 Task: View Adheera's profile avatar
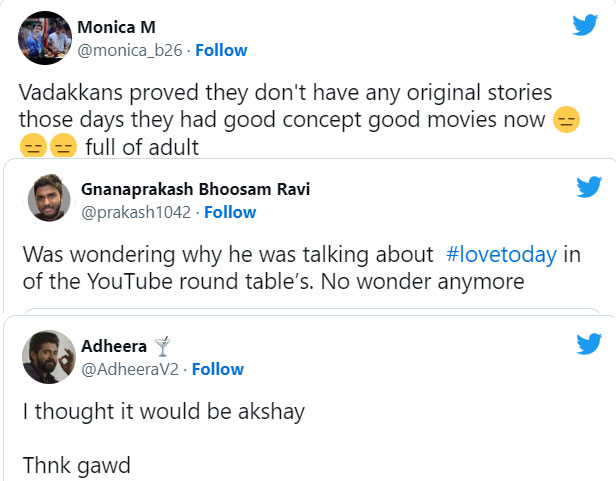pyautogui.click(x=48, y=357)
